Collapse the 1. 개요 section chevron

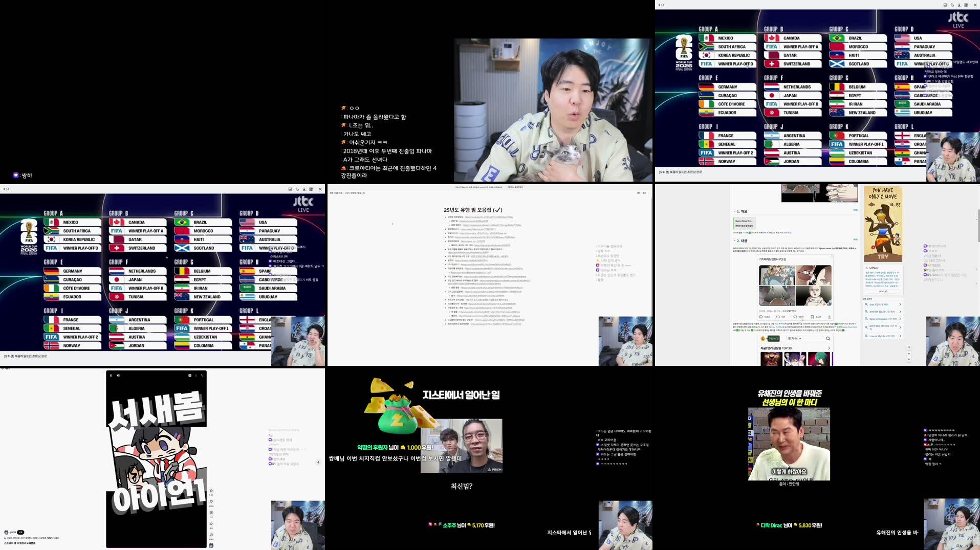tap(734, 211)
